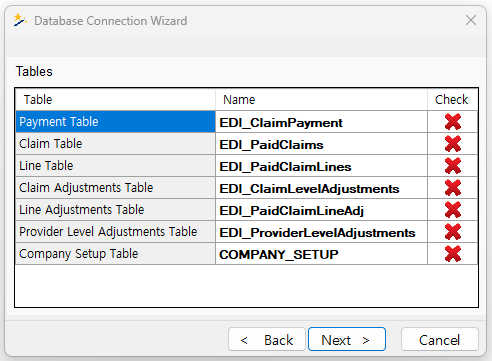The width and height of the screenshot is (492, 361).
Task: Click the red X check icon for Line Table
Action: (x=453, y=166)
